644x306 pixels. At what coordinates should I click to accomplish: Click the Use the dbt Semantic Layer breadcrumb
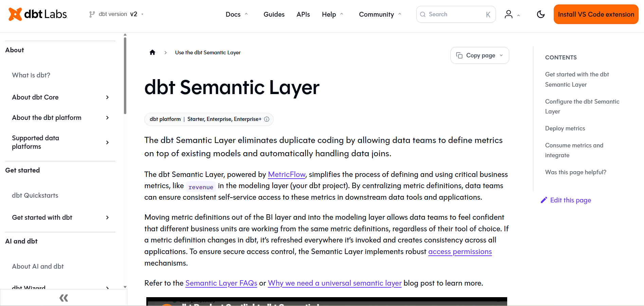[x=208, y=52]
